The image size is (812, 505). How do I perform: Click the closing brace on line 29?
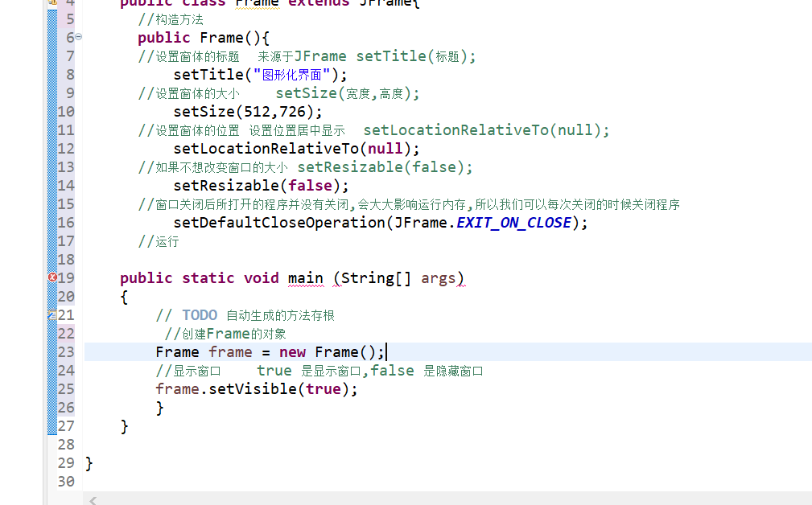89,463
